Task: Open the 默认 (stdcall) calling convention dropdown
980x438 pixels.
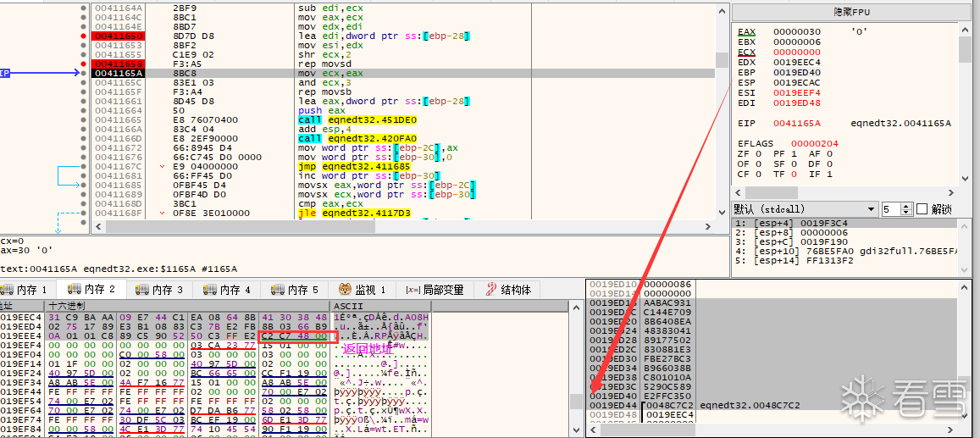Action: coord(805,209)
